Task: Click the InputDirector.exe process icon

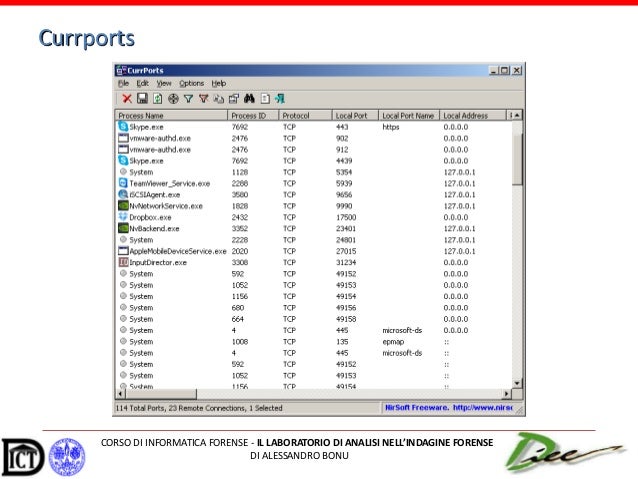Action: click(123, 262)
